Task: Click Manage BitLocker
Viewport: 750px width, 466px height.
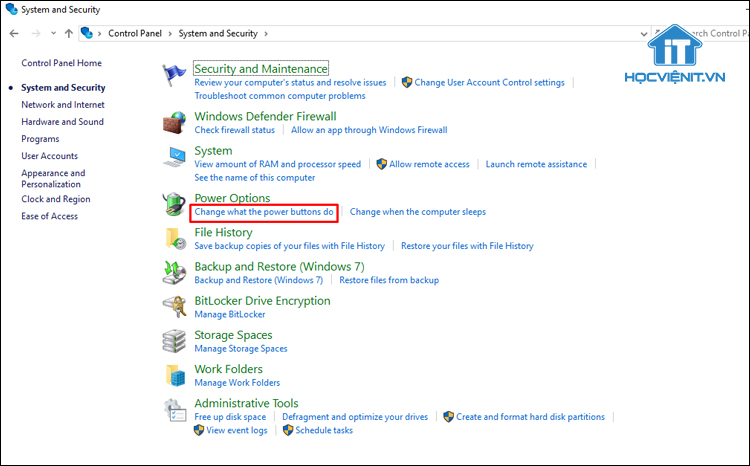Action: point(230,315)
